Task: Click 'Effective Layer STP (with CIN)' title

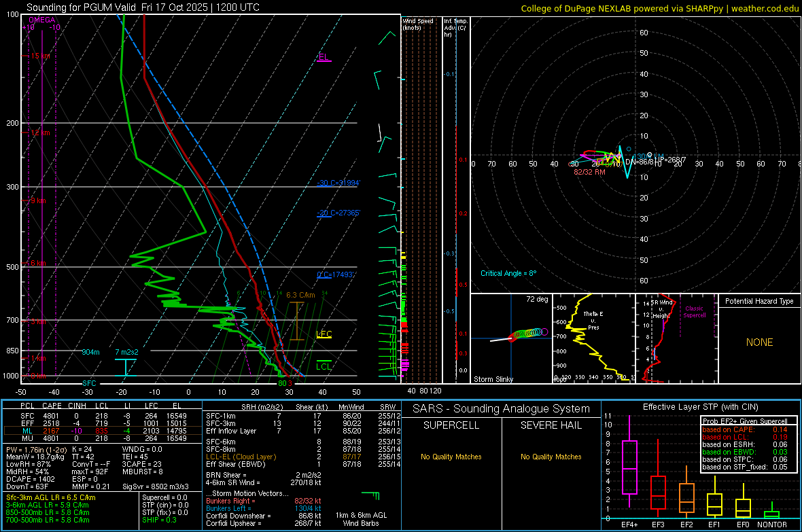Action: click(700, 407)
